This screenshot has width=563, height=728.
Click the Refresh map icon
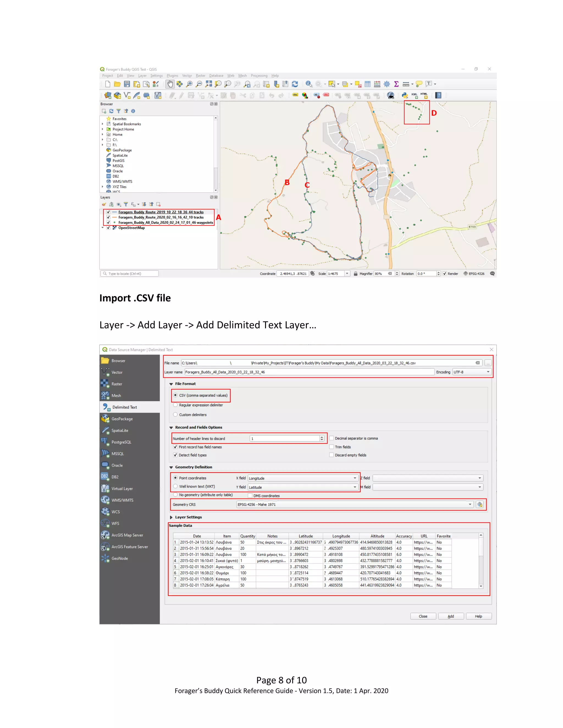[x=294, y=84]
